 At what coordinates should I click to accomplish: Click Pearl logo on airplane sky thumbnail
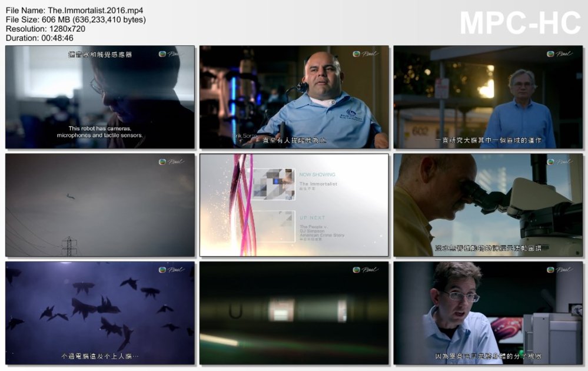171,162
